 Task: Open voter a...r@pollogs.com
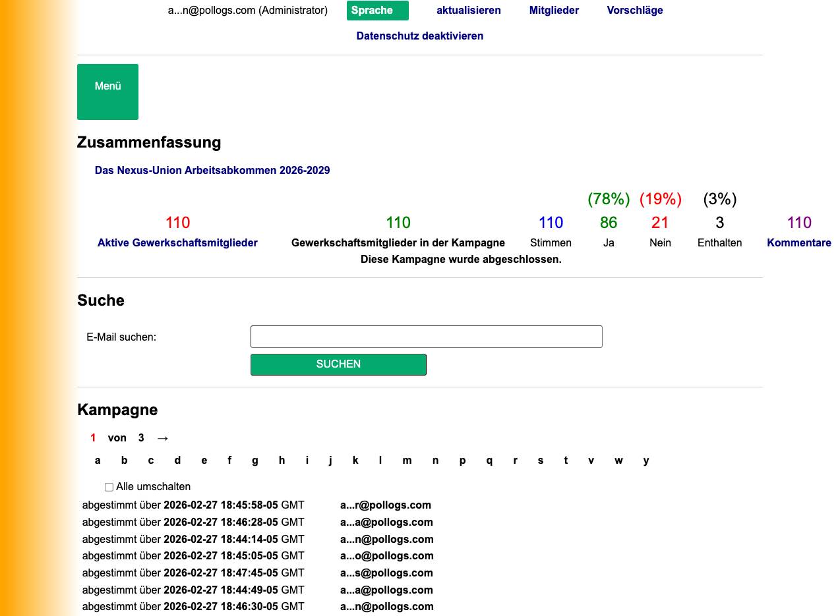[x=386, y=505]
